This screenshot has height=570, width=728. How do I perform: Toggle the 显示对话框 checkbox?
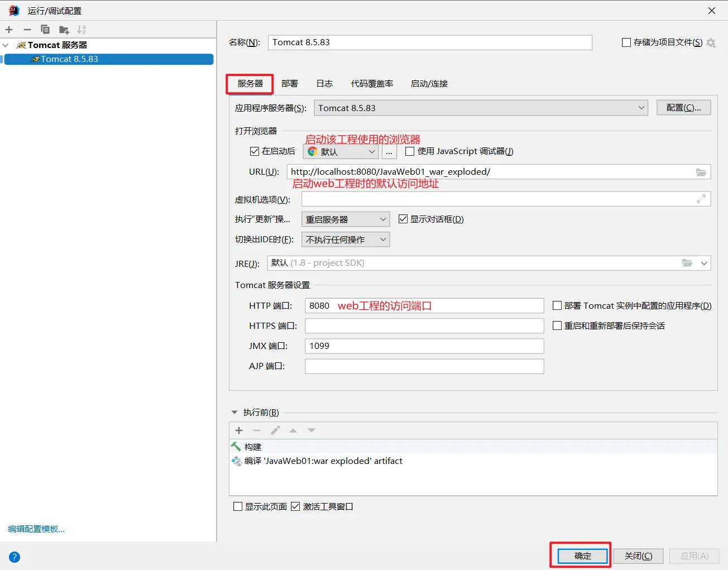click(x=403, y=219)
